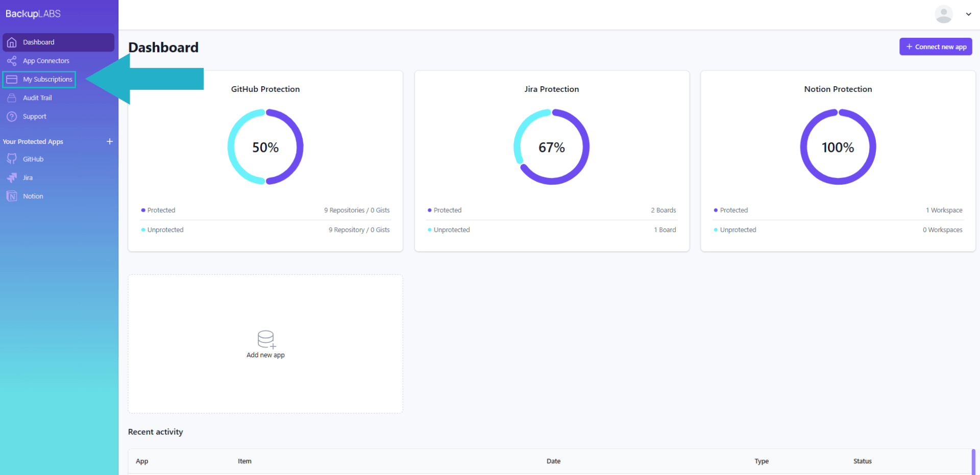Click the Support question mark icon
980x475 pixels.
coord(12,116)
